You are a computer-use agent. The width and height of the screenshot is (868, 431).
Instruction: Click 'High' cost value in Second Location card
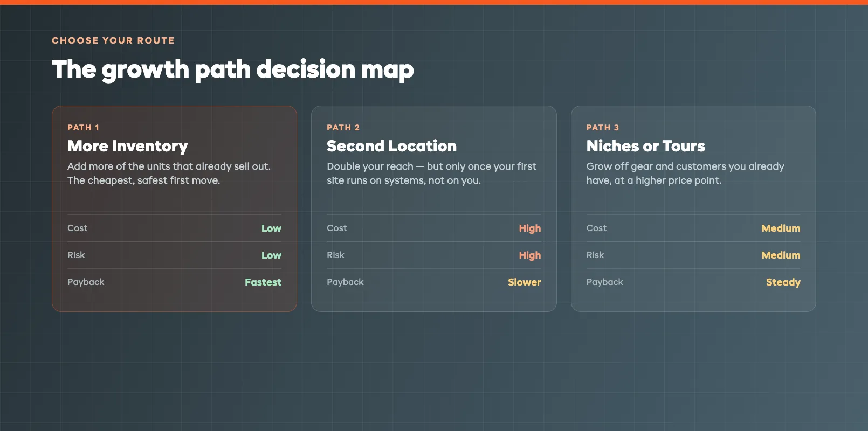530,228
